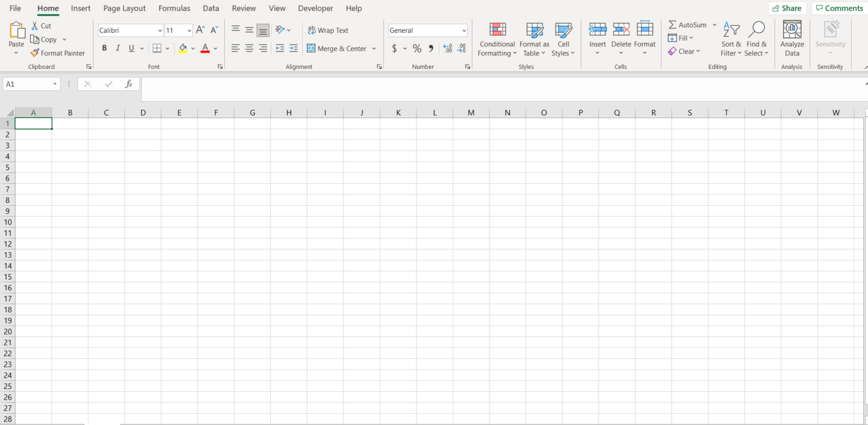This screenshot has width=868, height=425.
Task: Expand the Fill Color dropdown arrow
Action: click(x=193, y=49)
